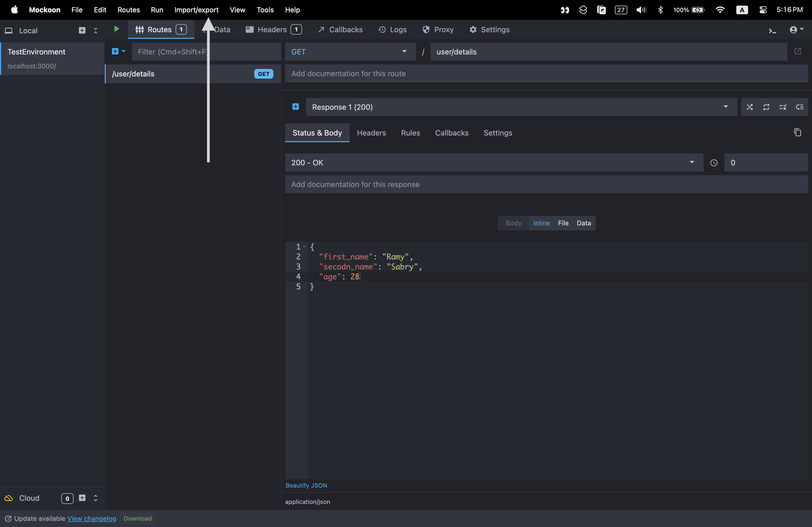
Task: Open the Routes menu in menu bar
Action: [x=129, y=10]
